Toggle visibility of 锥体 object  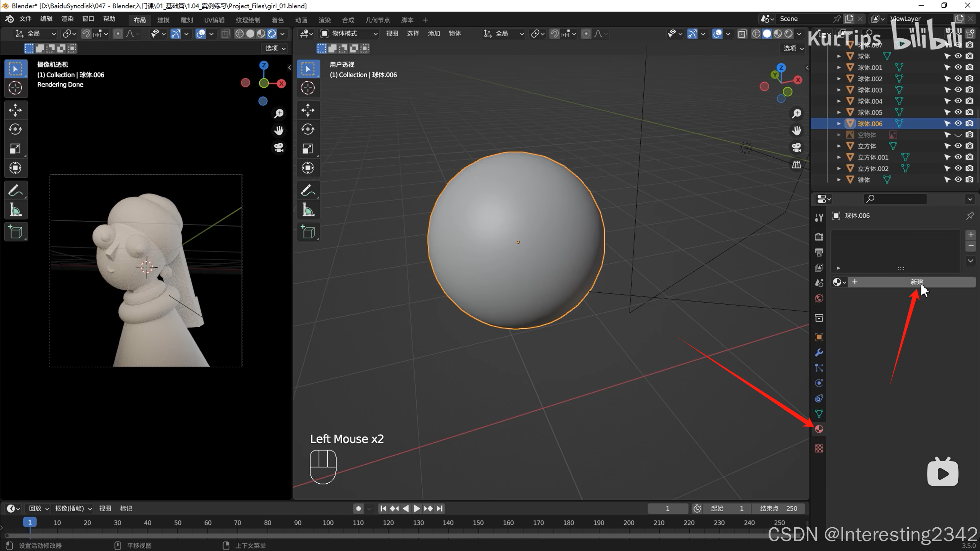click(958, 179)
